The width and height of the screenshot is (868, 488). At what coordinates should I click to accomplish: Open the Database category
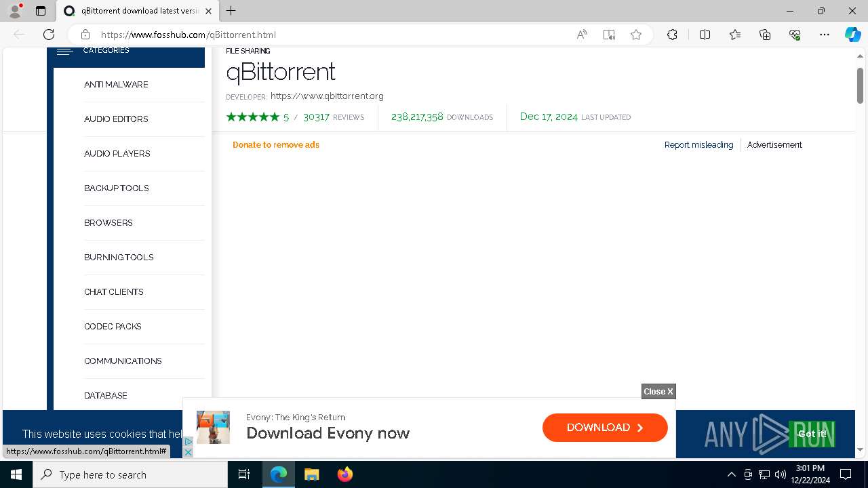(x=106, y=396)
